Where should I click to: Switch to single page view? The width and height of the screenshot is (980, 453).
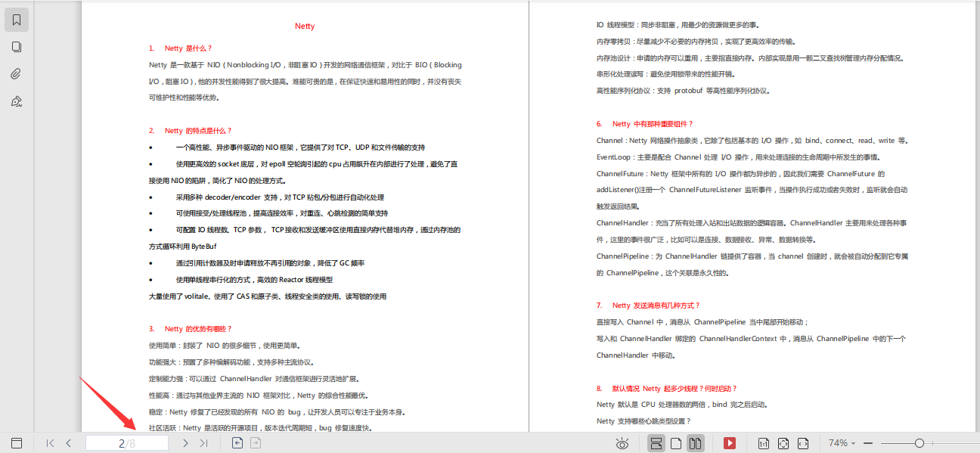[676, 443]
